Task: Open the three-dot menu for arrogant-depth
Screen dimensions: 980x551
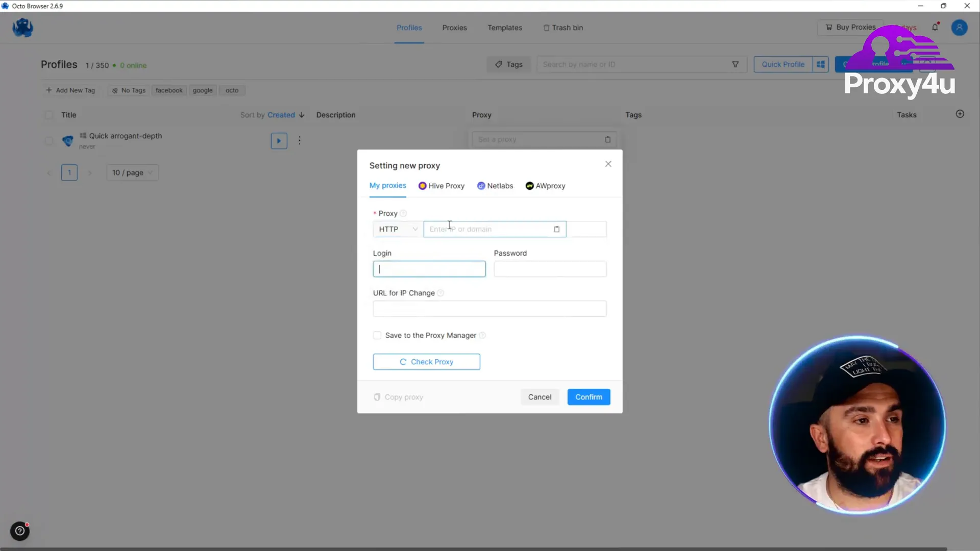Action: point(300,140)
